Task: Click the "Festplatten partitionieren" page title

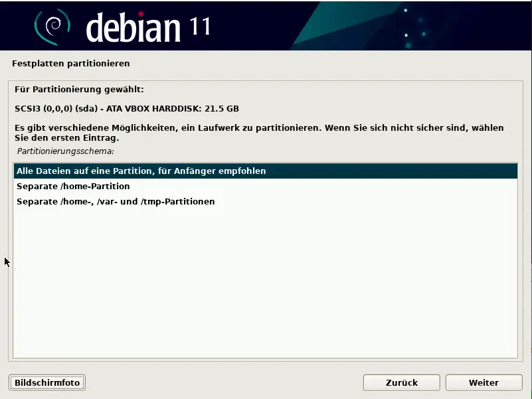Action: (x=71, y=64)
